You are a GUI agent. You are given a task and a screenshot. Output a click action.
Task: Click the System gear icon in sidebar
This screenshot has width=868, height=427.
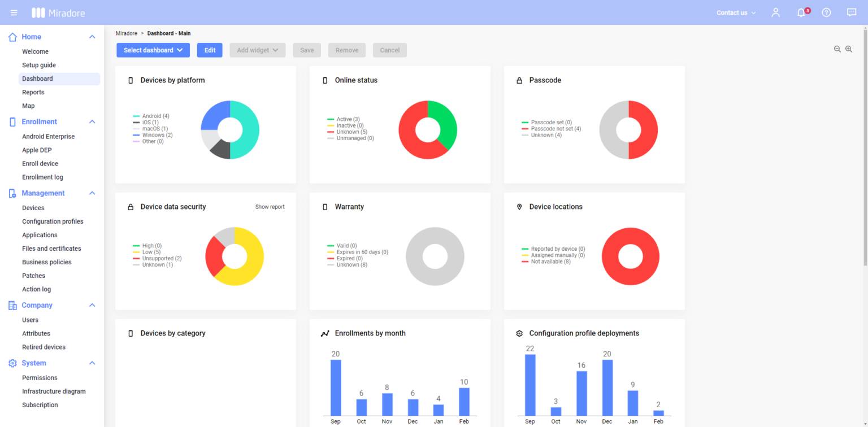11,363
